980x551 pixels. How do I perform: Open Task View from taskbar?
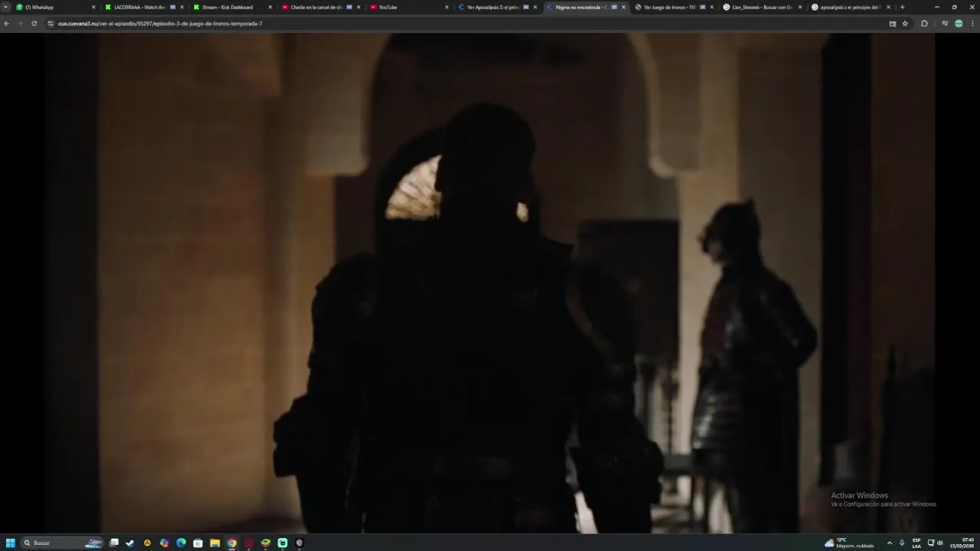click(x=114, y=543)
